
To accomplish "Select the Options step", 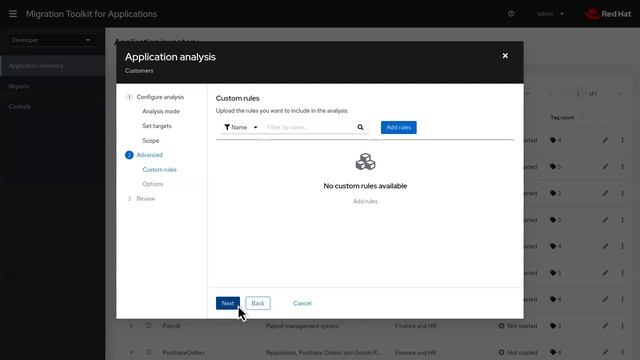I will 153,184.
